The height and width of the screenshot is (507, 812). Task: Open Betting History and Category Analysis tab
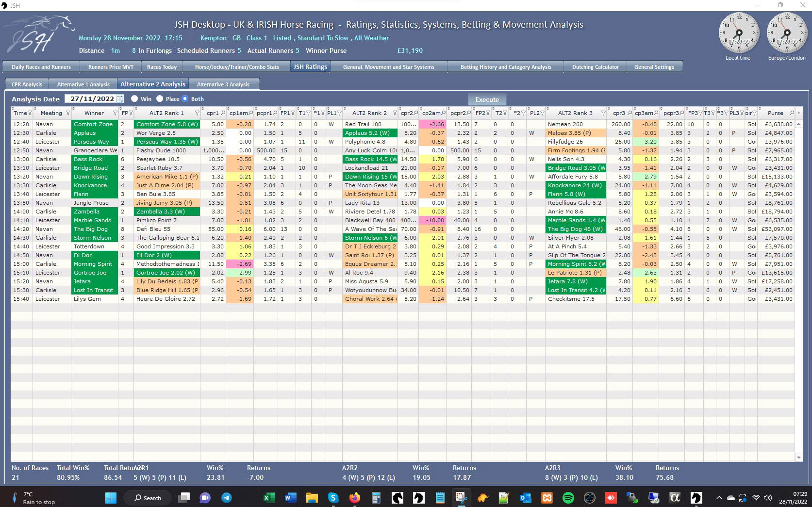[x=506, y=67]
